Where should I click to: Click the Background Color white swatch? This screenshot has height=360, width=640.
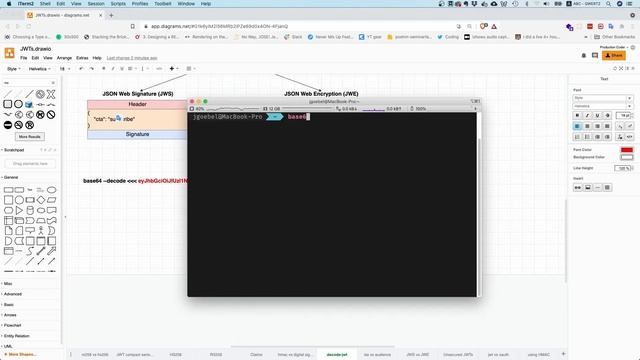coord(627,157)
